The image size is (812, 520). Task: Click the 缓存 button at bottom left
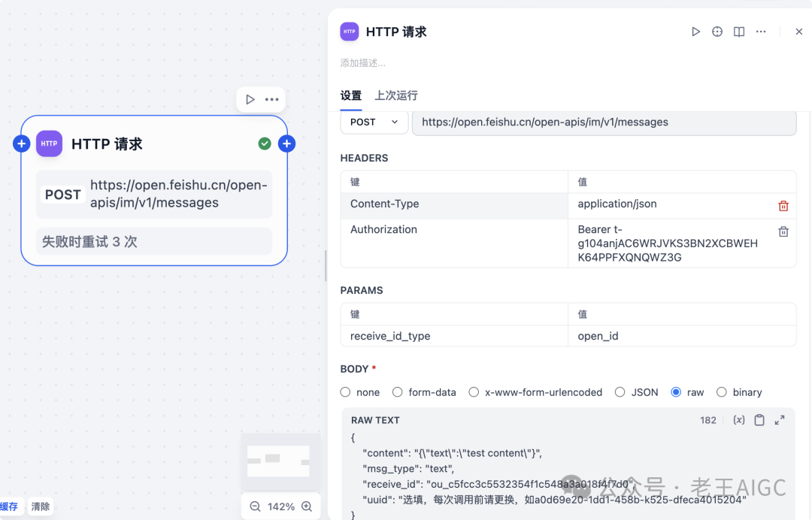(9, 506)
